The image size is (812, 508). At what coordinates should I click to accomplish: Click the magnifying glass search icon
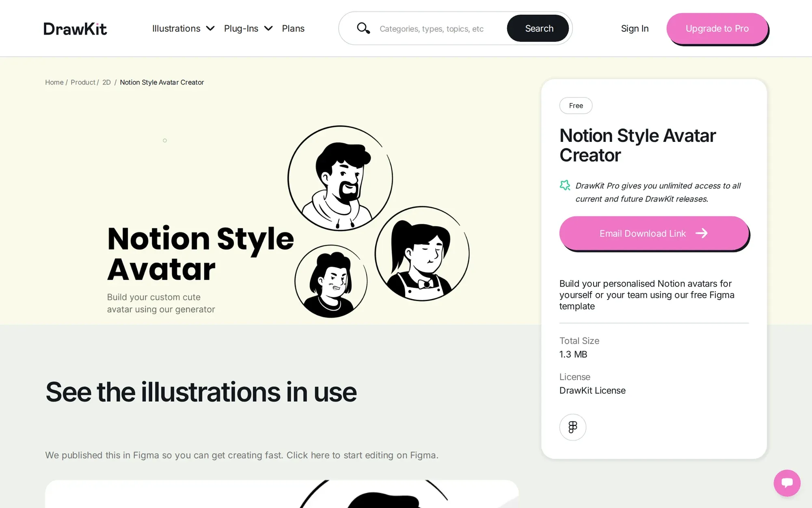click(363, 28)
